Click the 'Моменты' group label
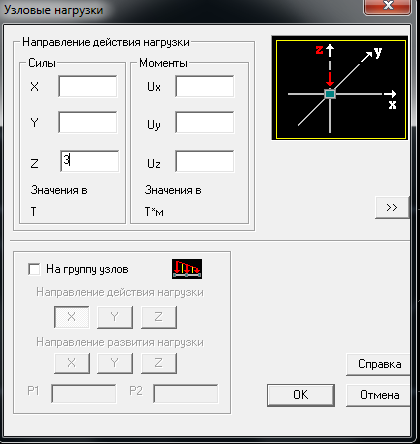This screenshot has height=444, width=420. click(x=163, y=63)
